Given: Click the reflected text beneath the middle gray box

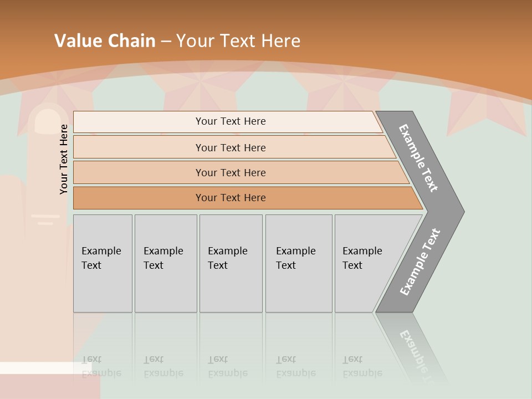Looking at the screenshot, I should tap(228, 366).
